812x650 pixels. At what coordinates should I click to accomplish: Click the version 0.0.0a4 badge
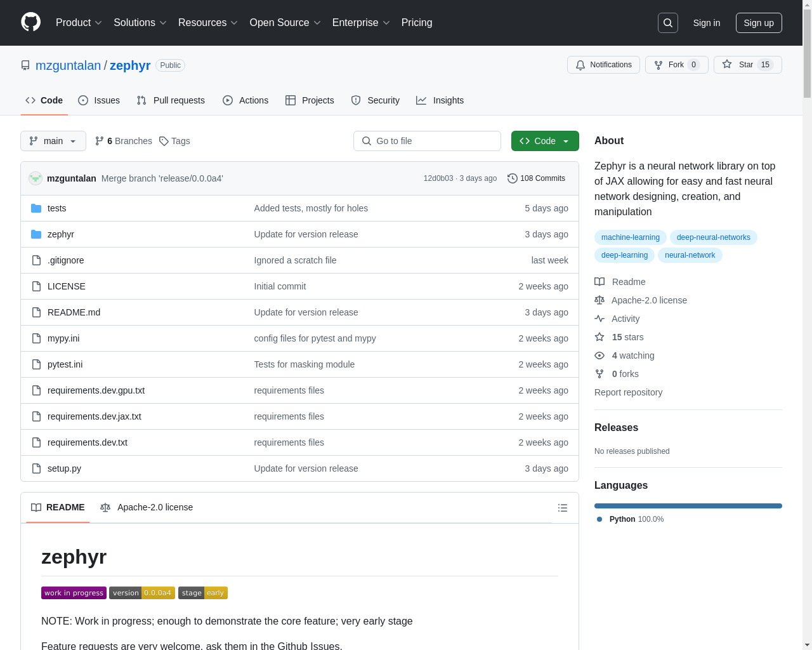[x=142, y=593]
